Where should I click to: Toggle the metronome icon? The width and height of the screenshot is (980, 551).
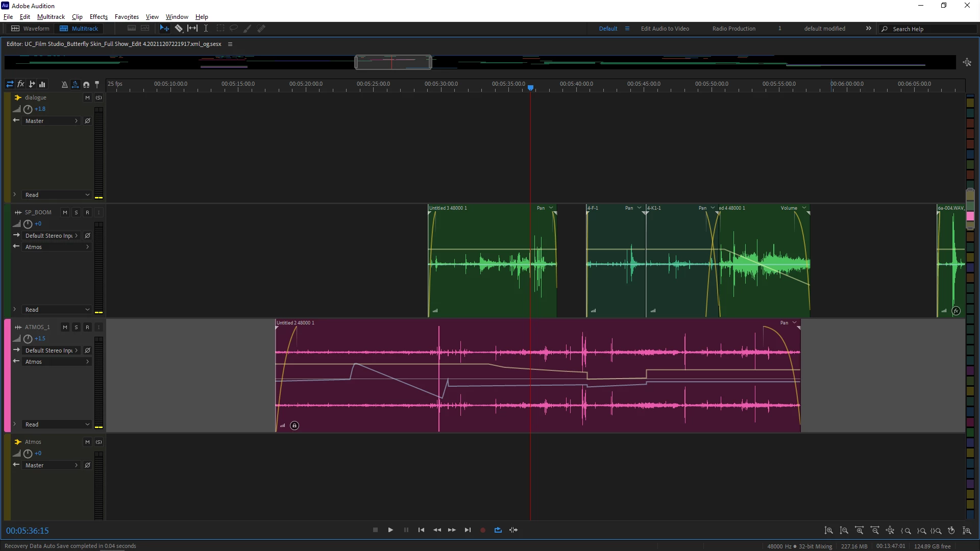point(64,84)
